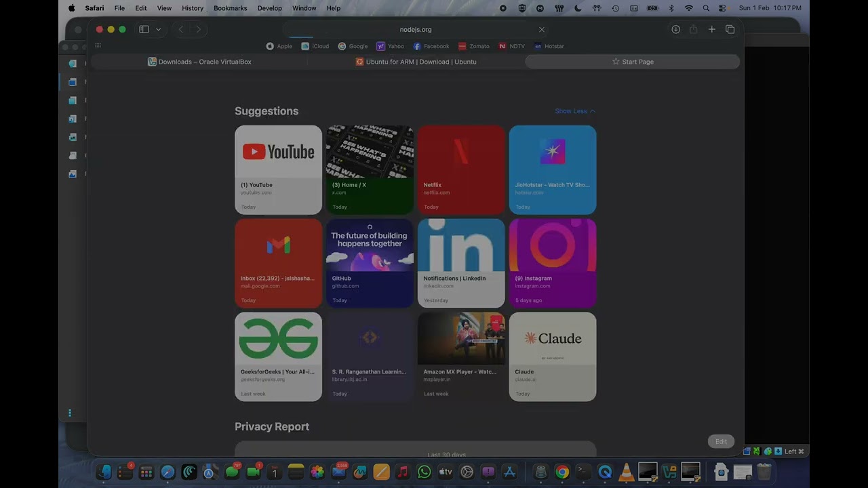Open the Bookmarks menu
The width and height of the screenshot is (868, 488).
[x=231, y=8]
